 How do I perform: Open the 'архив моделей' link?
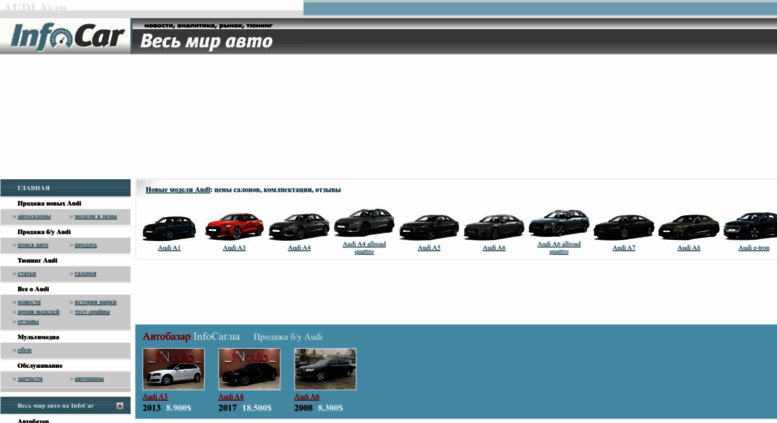(38, 312)
